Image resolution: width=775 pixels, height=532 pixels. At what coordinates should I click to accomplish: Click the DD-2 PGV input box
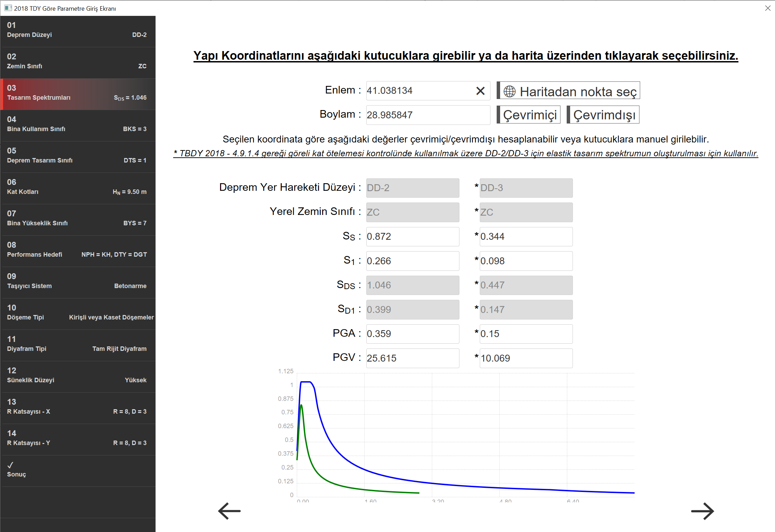point(413,358)
